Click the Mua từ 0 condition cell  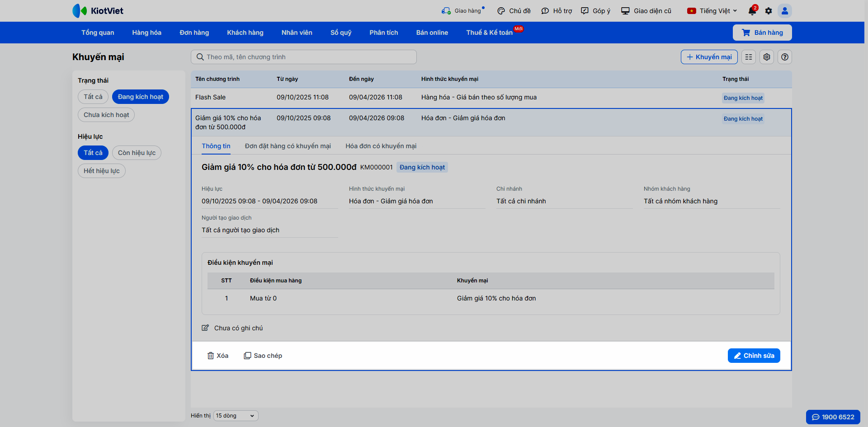point(264,298)
